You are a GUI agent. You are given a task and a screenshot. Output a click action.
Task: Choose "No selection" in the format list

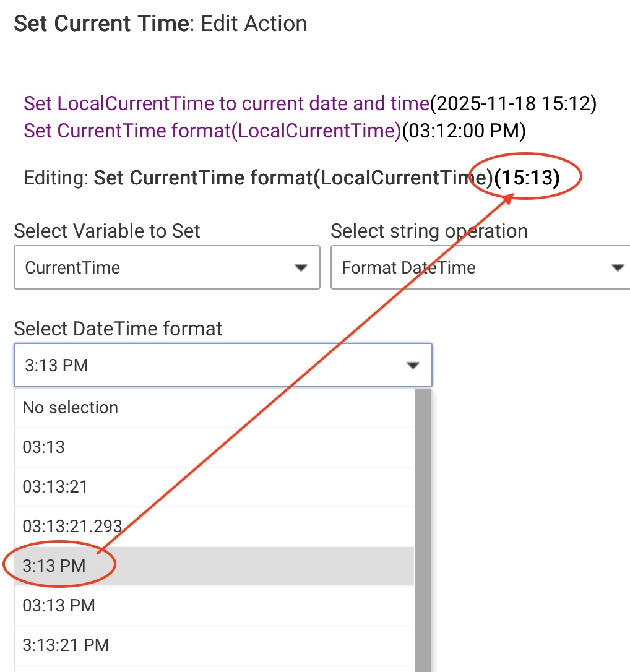click(71, 408)
